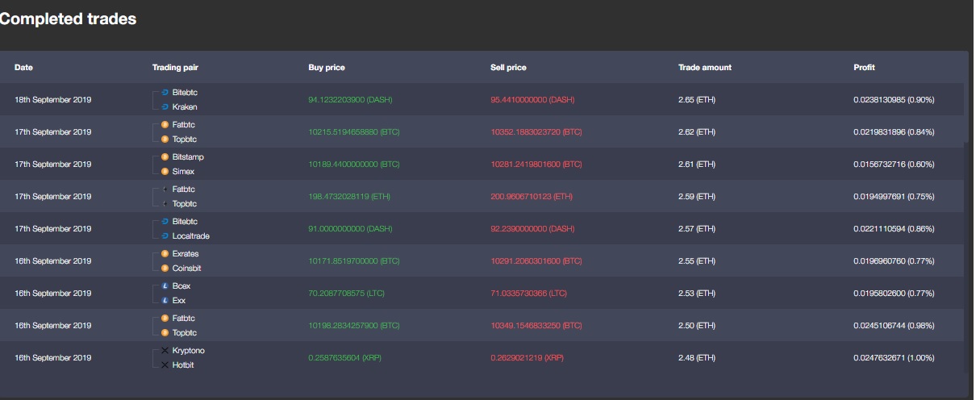
Task: Click profit 0.0196960760 (0.77%)
Action: 894,261
